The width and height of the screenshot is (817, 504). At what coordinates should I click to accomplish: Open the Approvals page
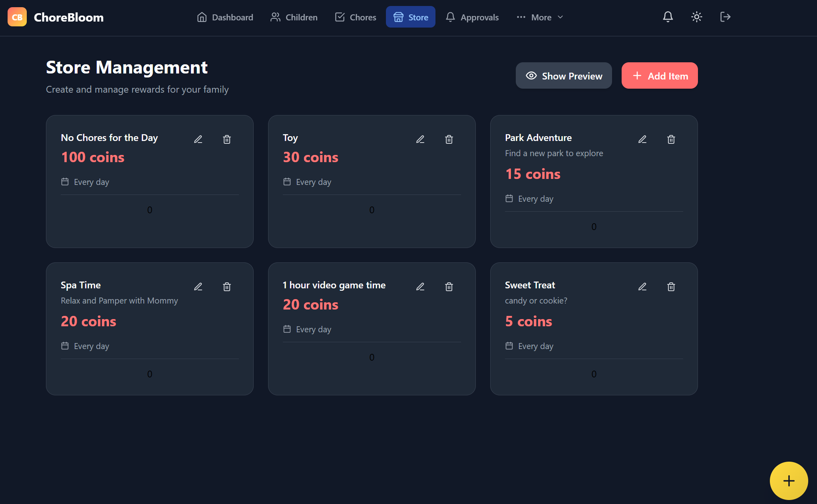472,17
